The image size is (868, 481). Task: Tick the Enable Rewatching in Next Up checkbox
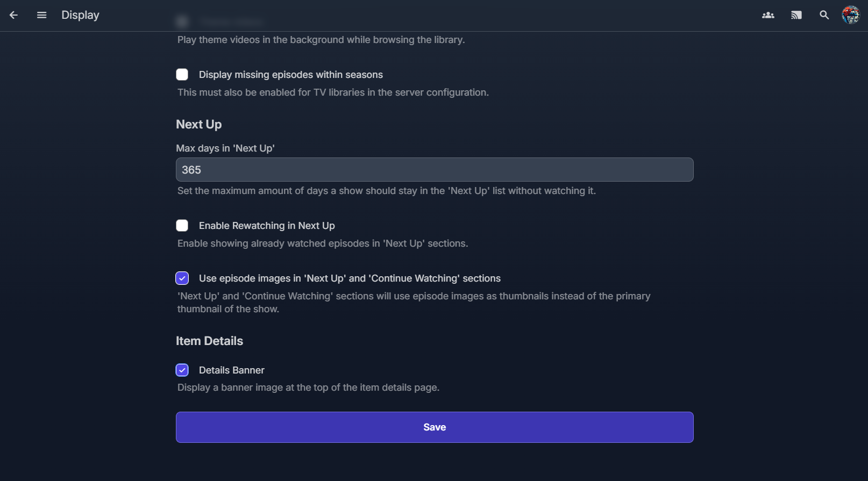[x=182, y=226]
